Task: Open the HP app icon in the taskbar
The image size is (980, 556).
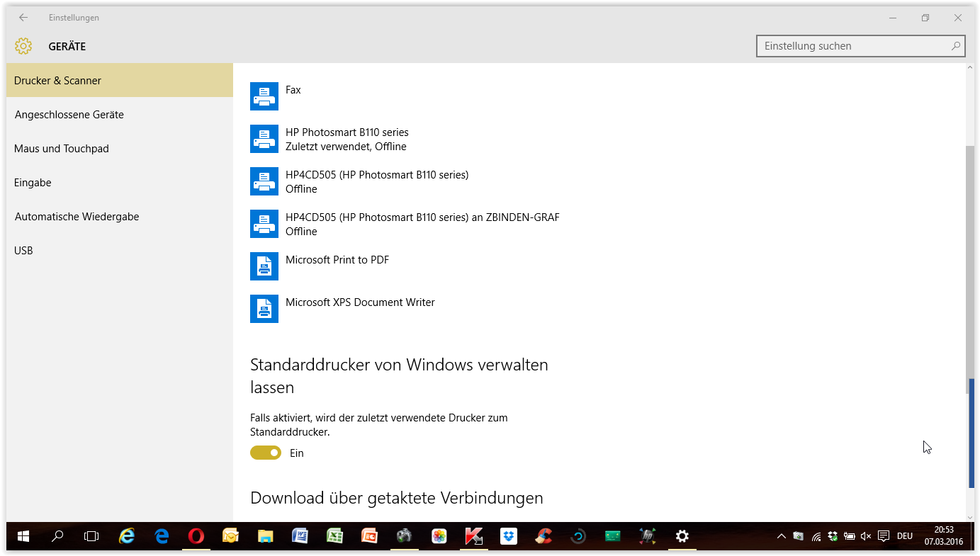Action: (x=648, y=536)
